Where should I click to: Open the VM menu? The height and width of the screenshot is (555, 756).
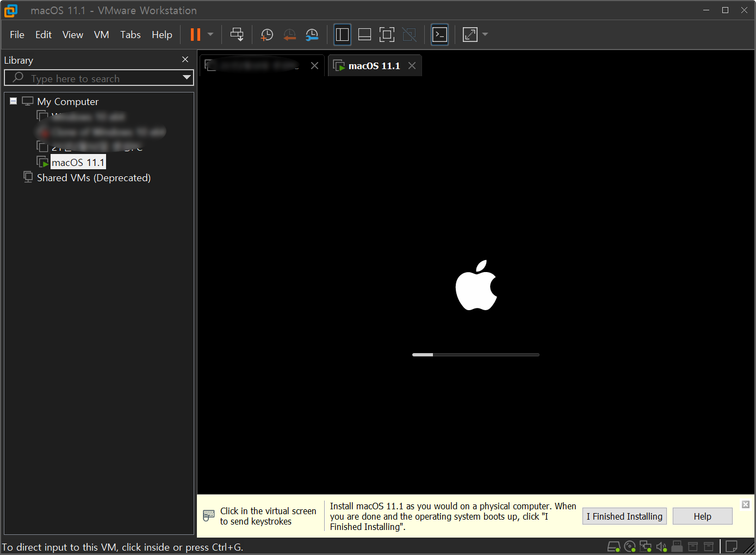point(102,35)
